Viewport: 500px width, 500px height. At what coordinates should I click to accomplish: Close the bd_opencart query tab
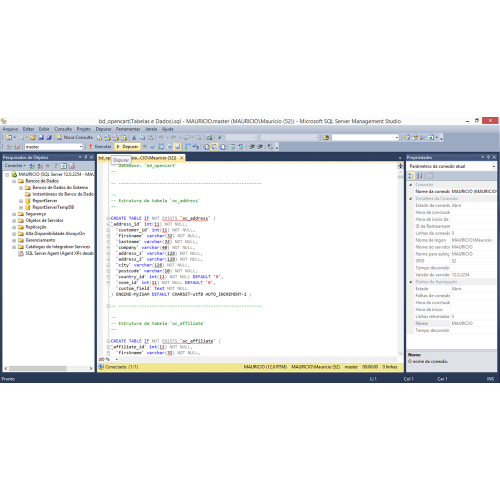click(182, 158)
